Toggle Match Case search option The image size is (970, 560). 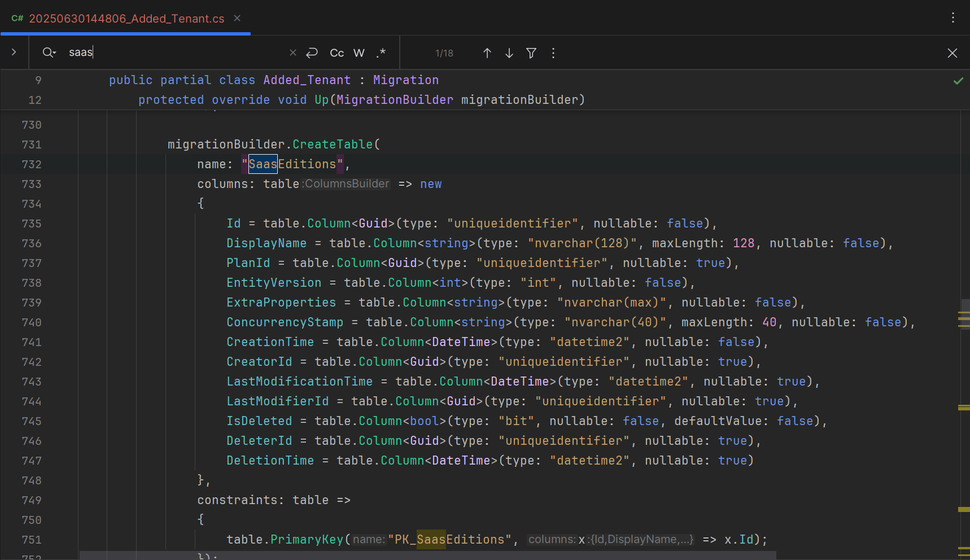point(337,53)
